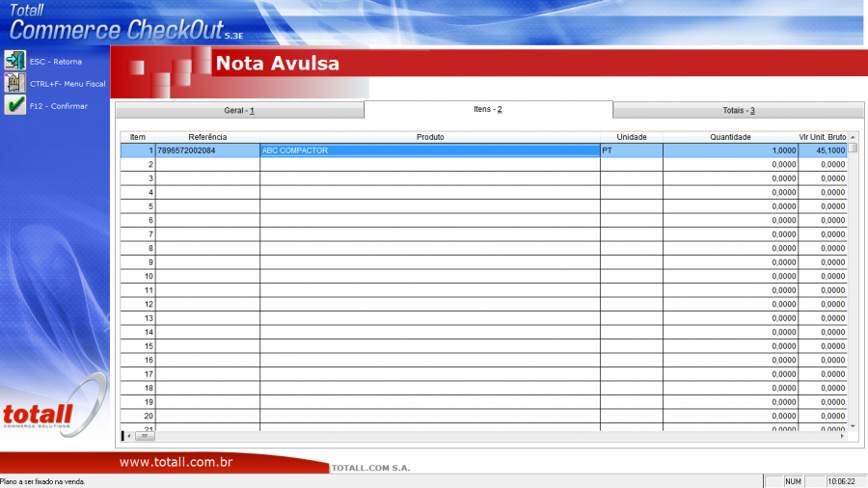The width and height of the screenshot is (868, 488).
Task: Click the Produto cell in row 3
Action: (430, 178)
